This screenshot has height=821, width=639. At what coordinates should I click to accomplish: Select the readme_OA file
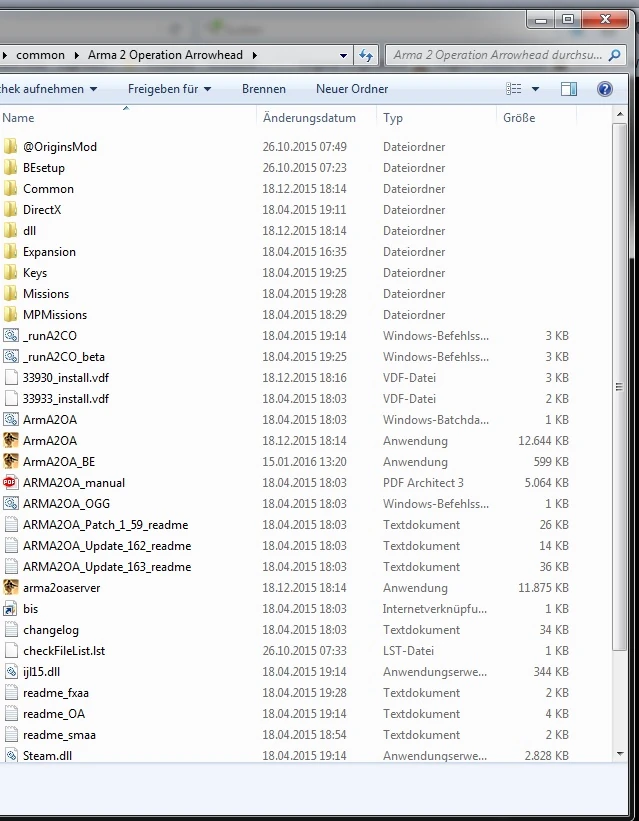pos(54,714)
